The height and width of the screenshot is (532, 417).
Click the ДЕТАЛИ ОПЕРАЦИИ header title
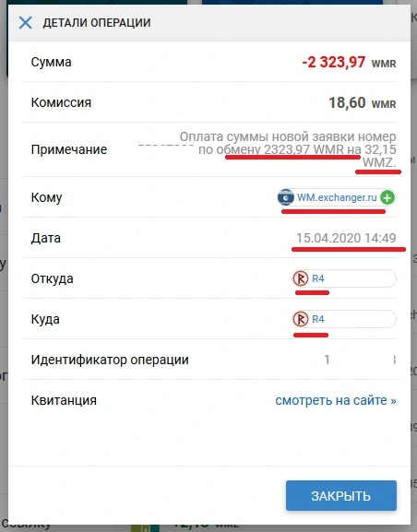(x=97, y=23)
